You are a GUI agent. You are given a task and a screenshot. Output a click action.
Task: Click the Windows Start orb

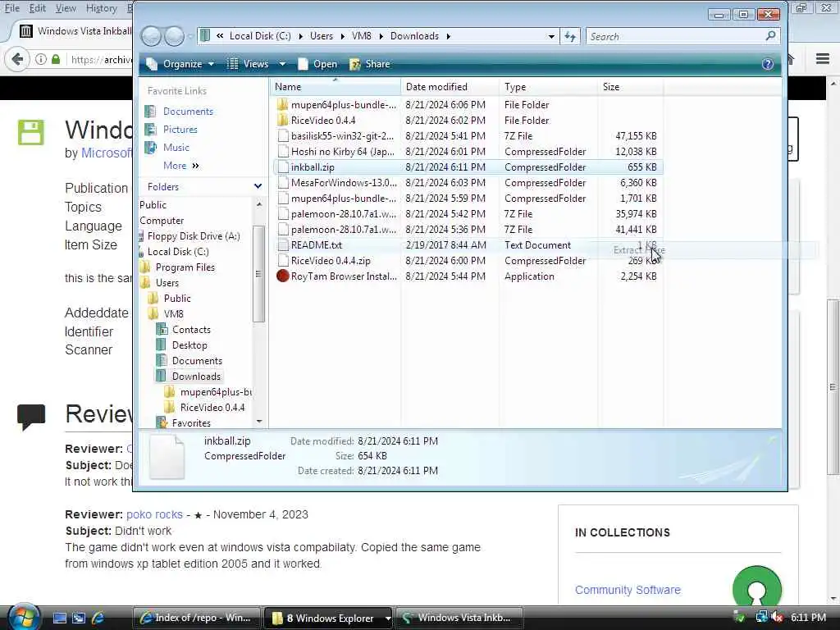(x=24, y=617)
